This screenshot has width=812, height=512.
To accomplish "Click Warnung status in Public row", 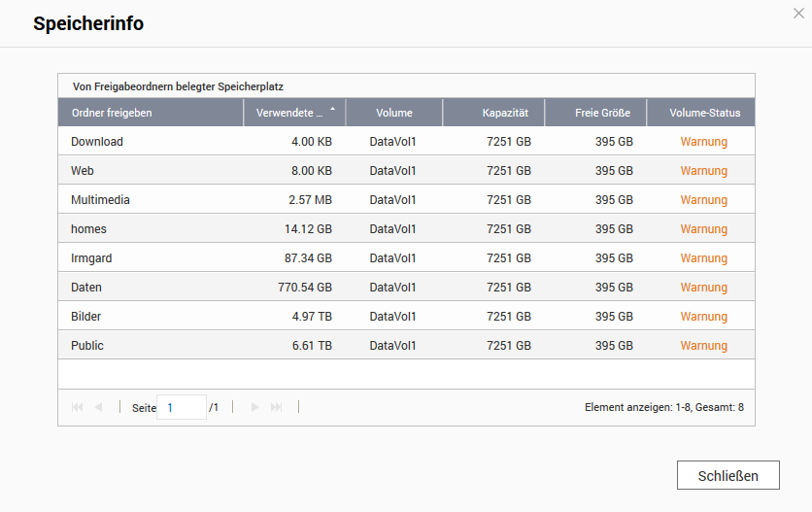I will pyautogui.click(x=704, y=345).
